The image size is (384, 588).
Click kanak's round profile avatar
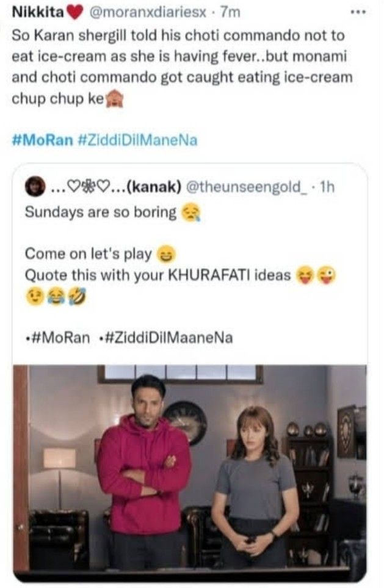pyautogui.click(x=35, y=186)
